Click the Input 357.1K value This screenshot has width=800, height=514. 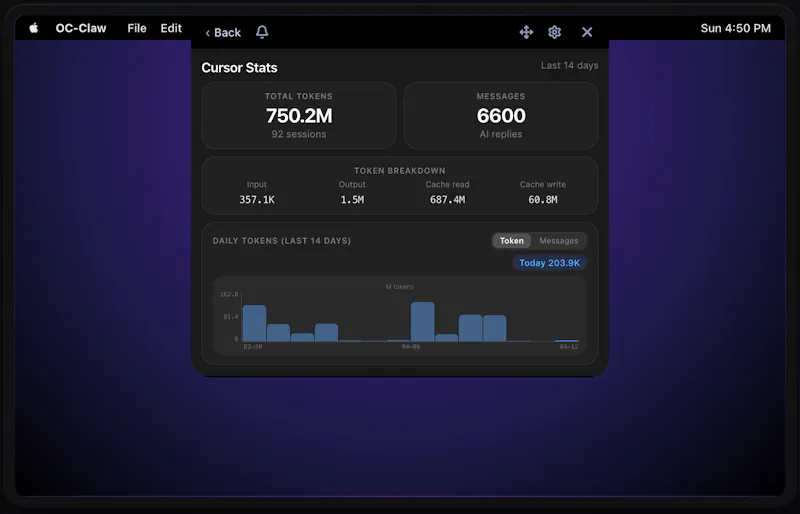coord(257,200)
